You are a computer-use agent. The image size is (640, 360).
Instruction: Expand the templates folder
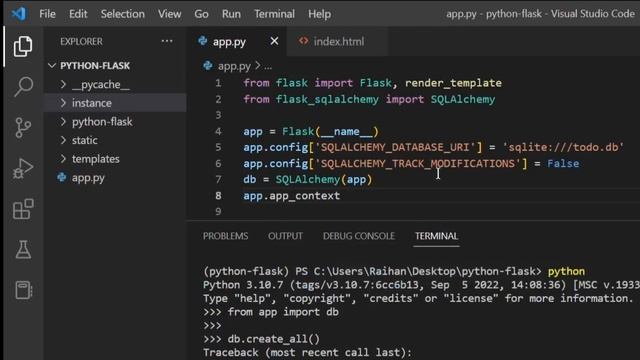(x=63, y=158)
